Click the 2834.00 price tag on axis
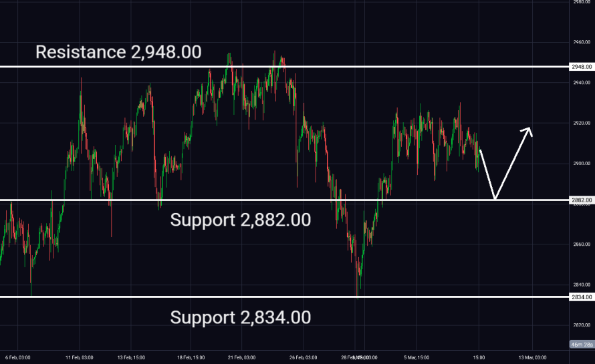This screenshot has width=595, height=364. (581, 297)
